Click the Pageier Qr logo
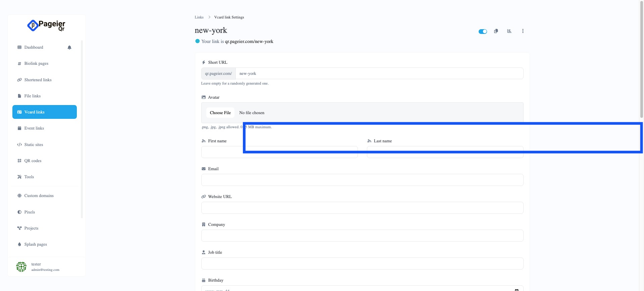The image size is (644, 291). coord(46,26)
